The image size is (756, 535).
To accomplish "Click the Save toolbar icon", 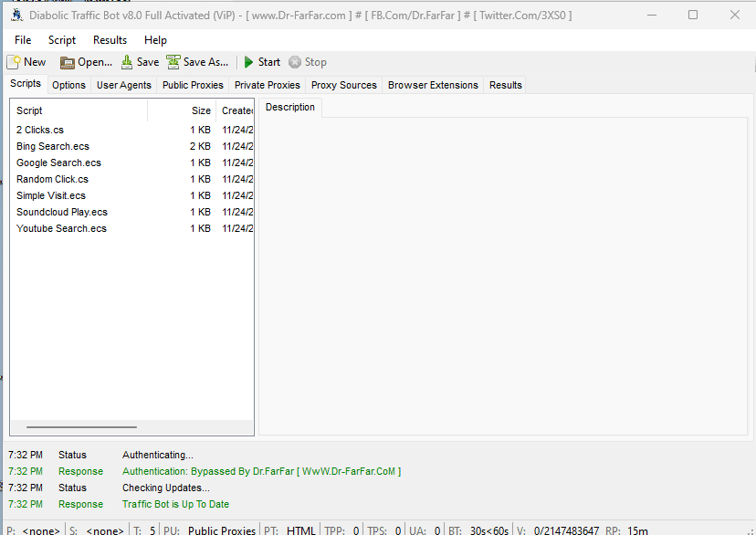I will click(127, 62).
